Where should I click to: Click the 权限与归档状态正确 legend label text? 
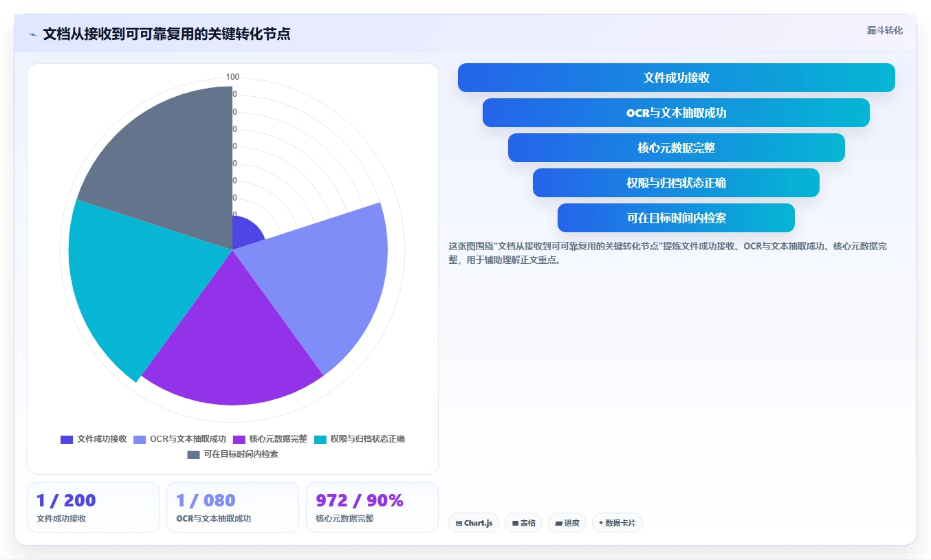click(x=367, y=439)
